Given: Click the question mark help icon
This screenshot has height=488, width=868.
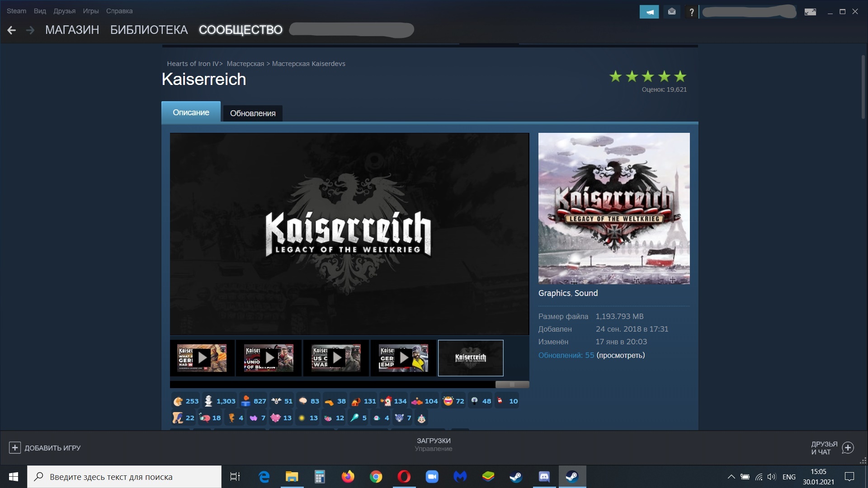Looking at the screenshot, I should tap(691, 12).
